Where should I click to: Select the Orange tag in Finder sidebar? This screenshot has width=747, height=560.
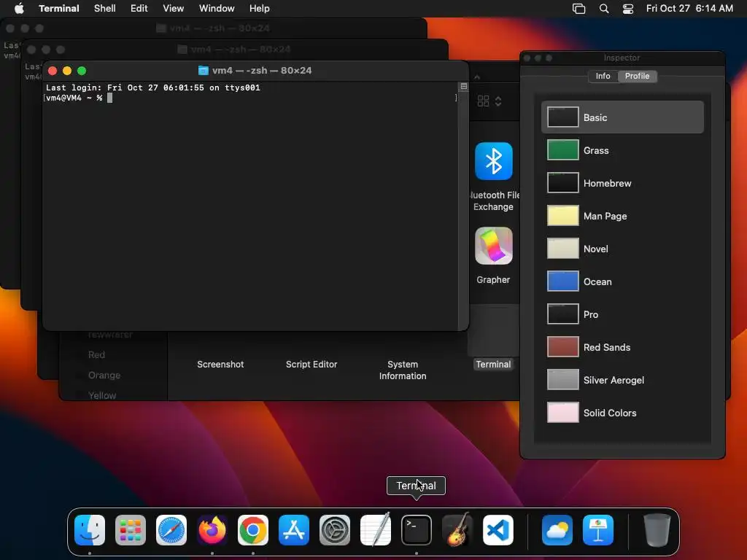[104, 376]
